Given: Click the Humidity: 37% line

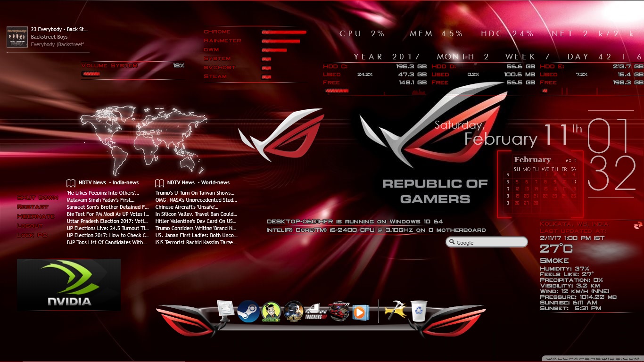Looking at the screenshot, I should tap(563, 268).
